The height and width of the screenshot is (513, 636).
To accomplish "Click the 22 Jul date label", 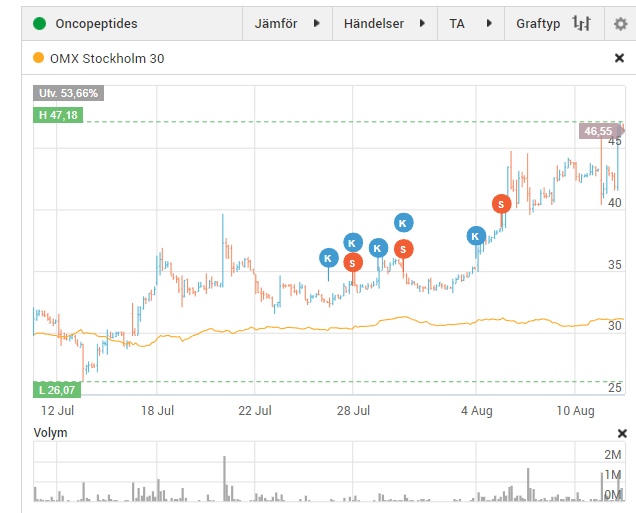I will pyautogui.click(x=255, y=411).
